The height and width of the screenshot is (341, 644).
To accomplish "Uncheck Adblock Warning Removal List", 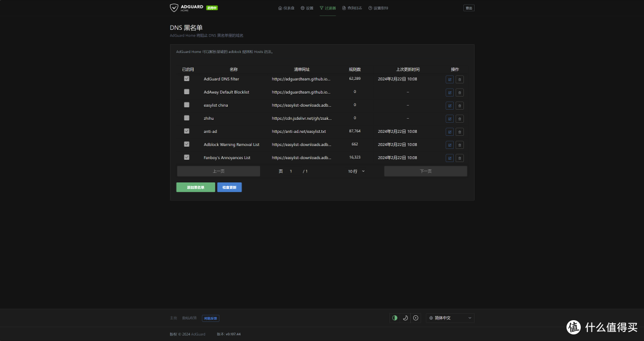I will click(187, 144).
